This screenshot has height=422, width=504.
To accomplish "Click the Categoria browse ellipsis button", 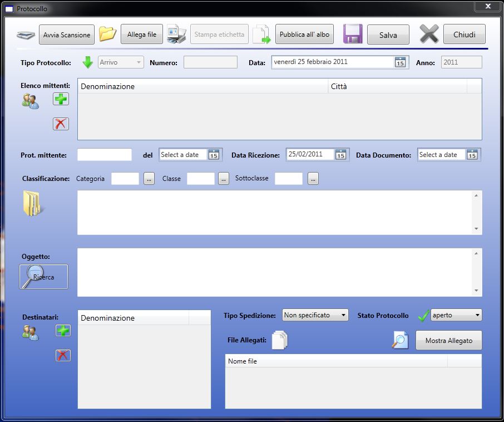I will (x=149, y=179).
